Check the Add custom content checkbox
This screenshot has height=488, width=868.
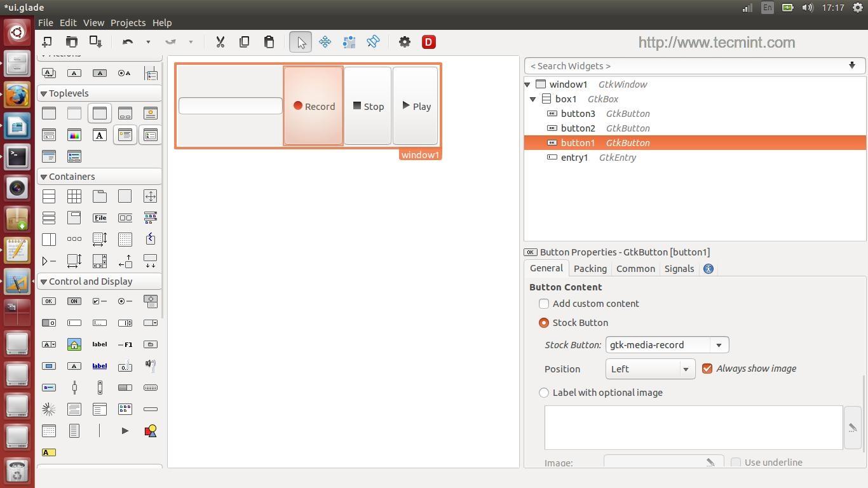(544, 304)
